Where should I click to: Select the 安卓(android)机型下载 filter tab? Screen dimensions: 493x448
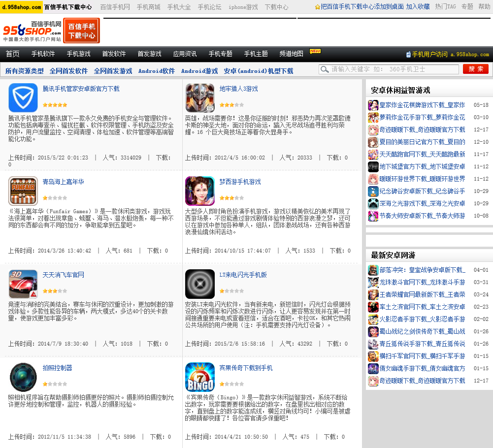[x=259, y=71]
